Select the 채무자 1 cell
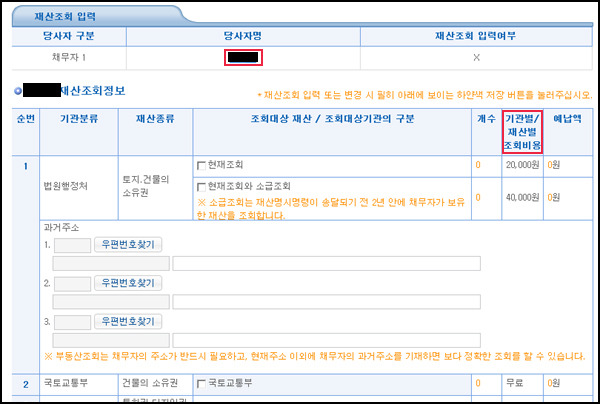The height and width of the screenshot is (404, 600). tap(69, 58)
